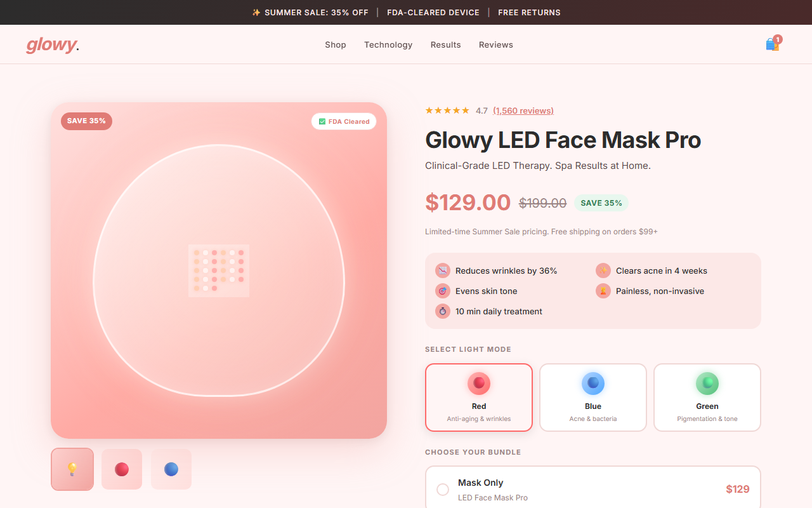Open the shopping cart
Screen dimensions: 812x508
click(x=772, y=44)
